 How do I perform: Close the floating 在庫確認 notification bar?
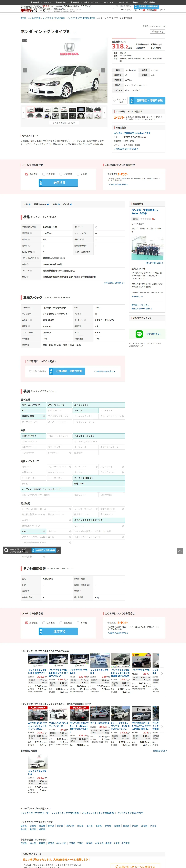(58, 551)
